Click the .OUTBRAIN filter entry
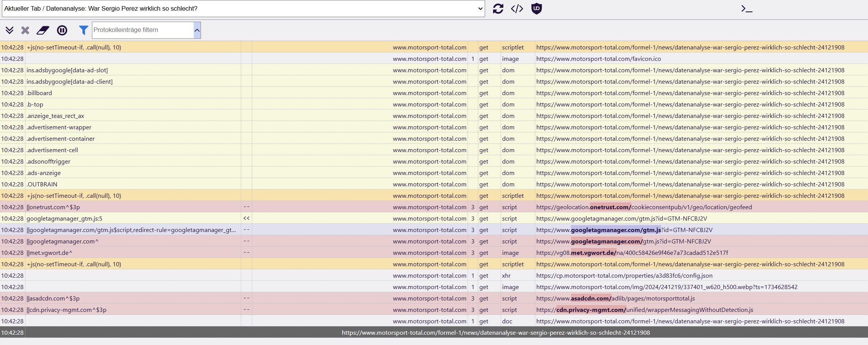868x345 pixels. pyautogui.click(x=42, y=184)
